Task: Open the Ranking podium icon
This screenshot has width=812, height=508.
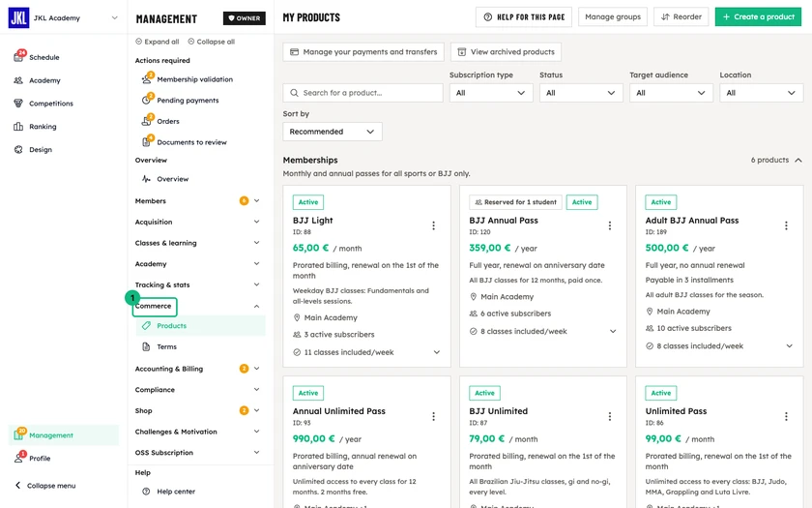Action: point(18,127)
